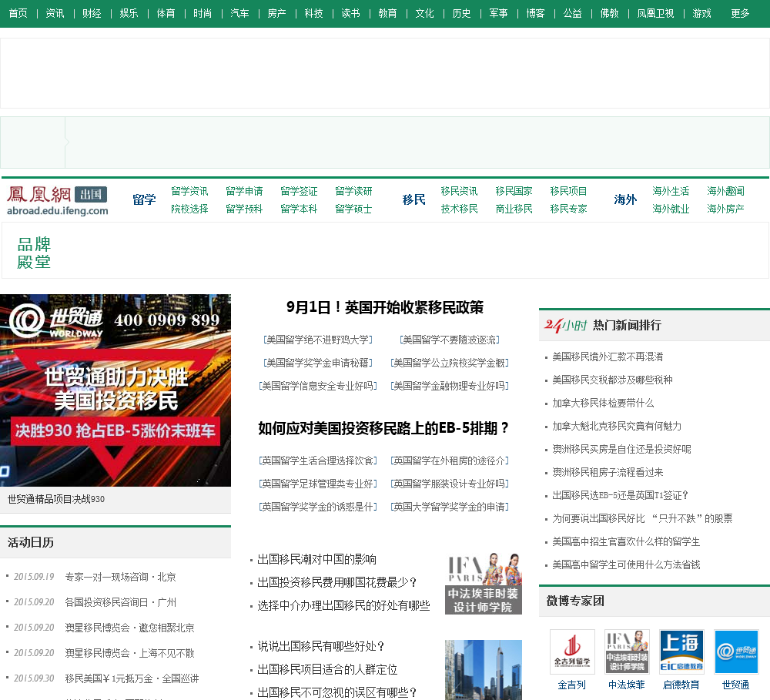Open 科技 in the top navigation

[314, 13]
